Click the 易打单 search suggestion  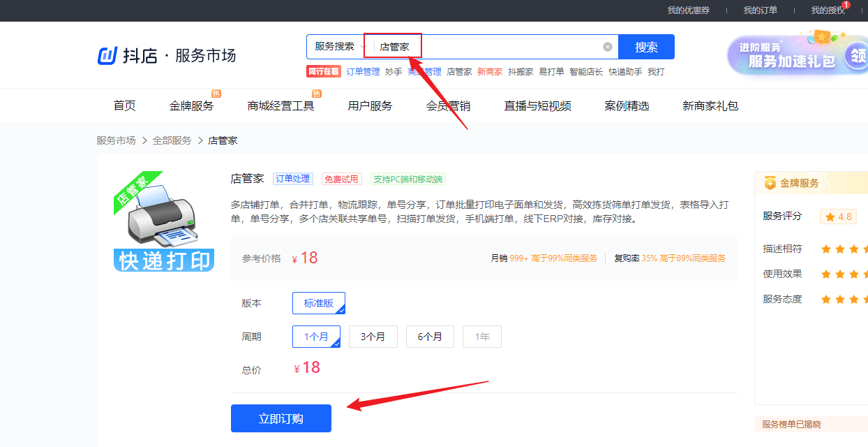coord(551,72)
